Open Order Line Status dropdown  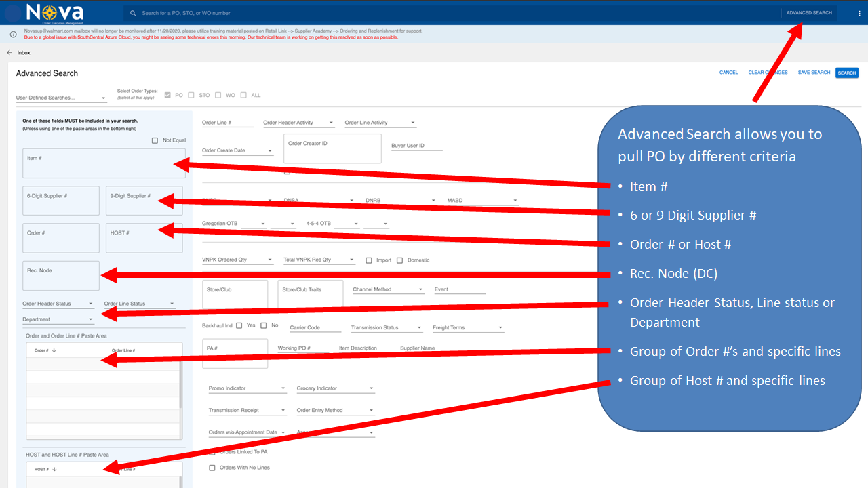[x=140, y=304]
